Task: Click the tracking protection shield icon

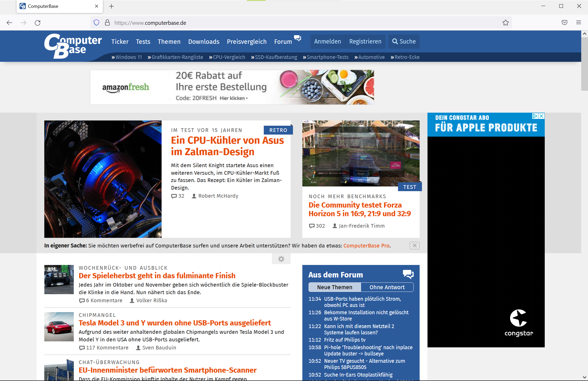Action: pos(96,23)
